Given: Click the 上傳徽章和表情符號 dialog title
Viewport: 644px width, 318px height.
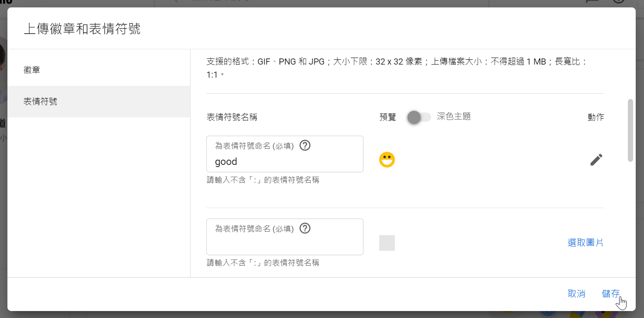Looking at the screenshot, I should pos(82,29).
